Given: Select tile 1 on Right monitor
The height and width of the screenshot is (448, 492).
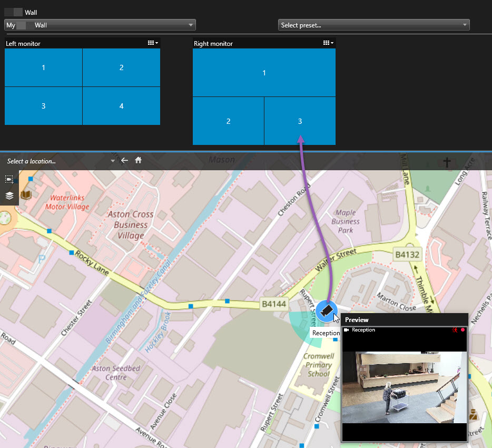Looking at the screenshot, I should point(264,73).
